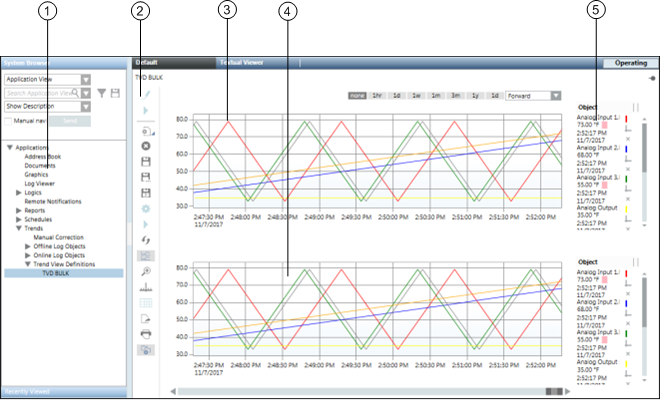This screenshot has height=400, width=661.
Task: Click the topmost floppy disk Save icon
Action: (146, 161)
